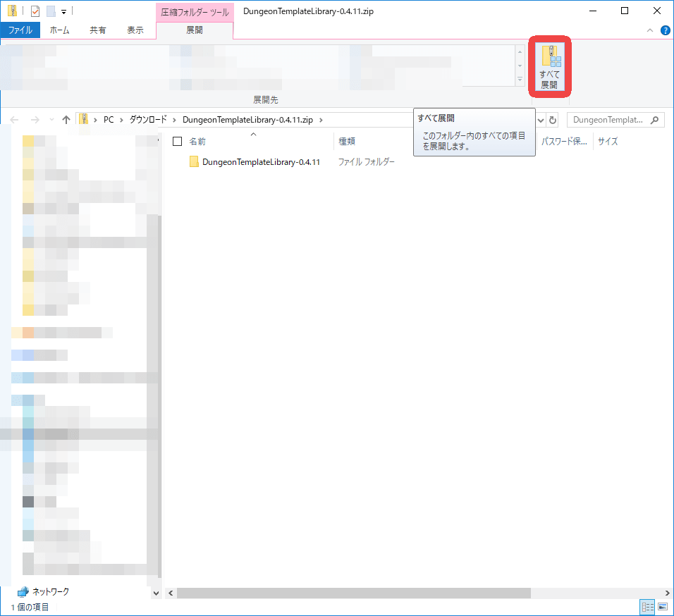The width and height of the screenshot is (674, 616).
Task: Click the Properties icon in quick access toolbar
Action: tap(35, 11)
